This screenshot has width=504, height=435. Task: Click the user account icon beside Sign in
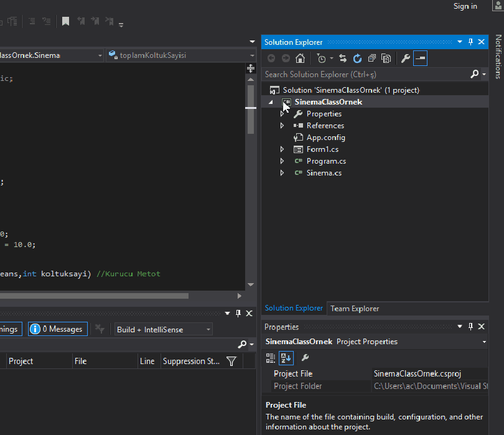coord(498,6)
